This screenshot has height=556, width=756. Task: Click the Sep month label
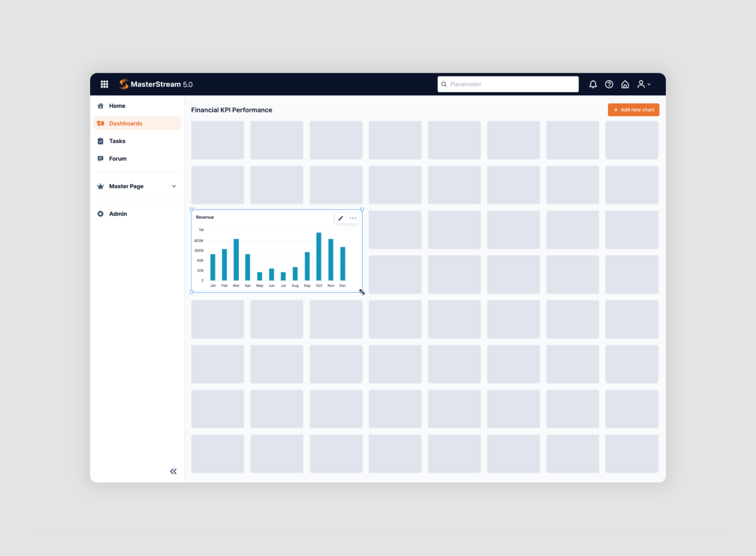[x=307, y=285]
